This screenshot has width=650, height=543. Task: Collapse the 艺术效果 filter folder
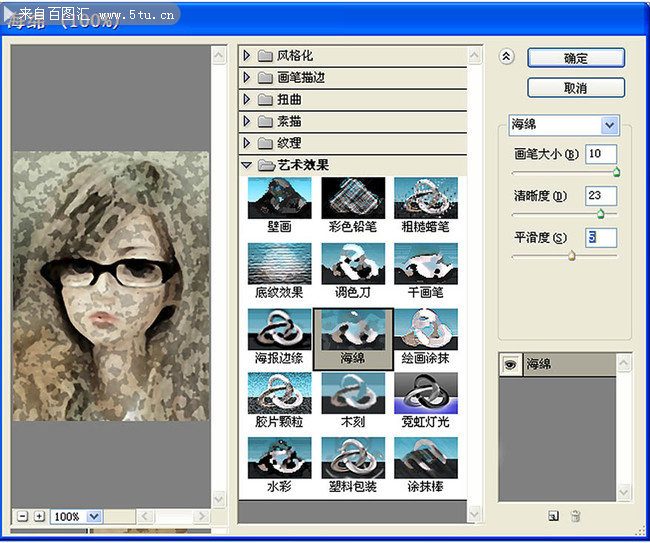click(247, 165)
